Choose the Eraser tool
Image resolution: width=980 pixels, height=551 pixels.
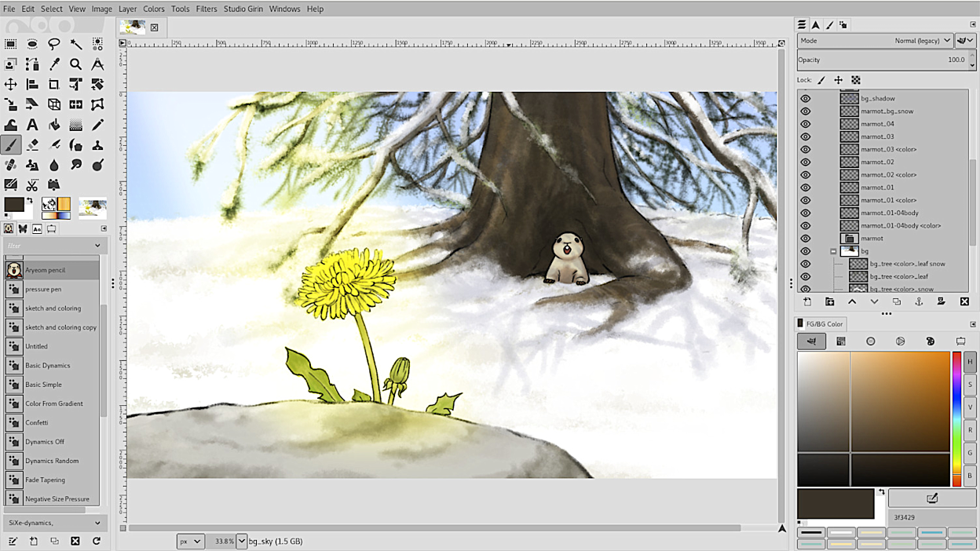point(32,145)
